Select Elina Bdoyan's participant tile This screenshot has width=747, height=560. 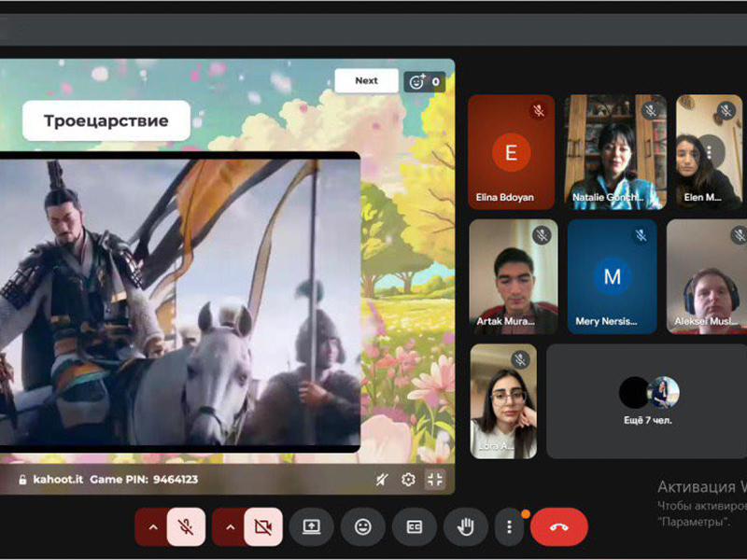(x=511, y=152)
